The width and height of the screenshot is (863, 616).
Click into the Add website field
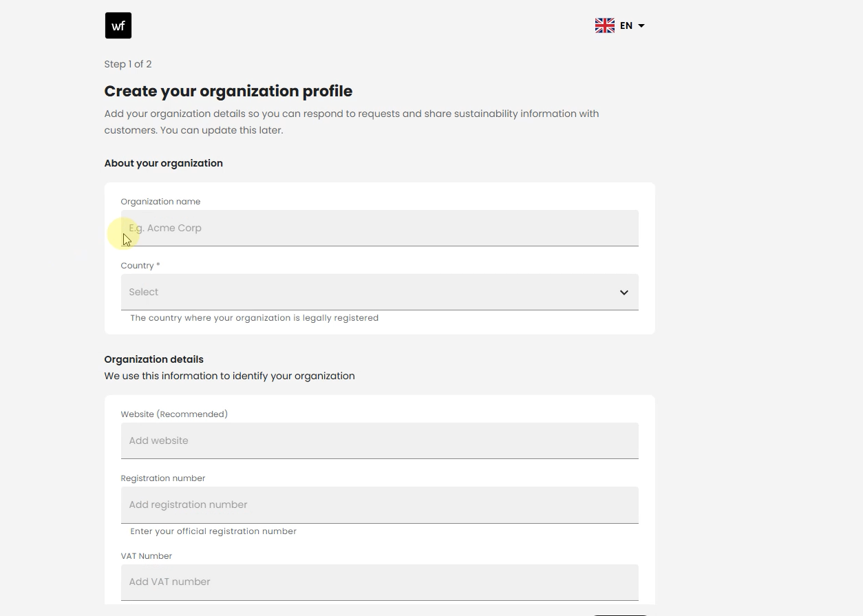point(380,440)
